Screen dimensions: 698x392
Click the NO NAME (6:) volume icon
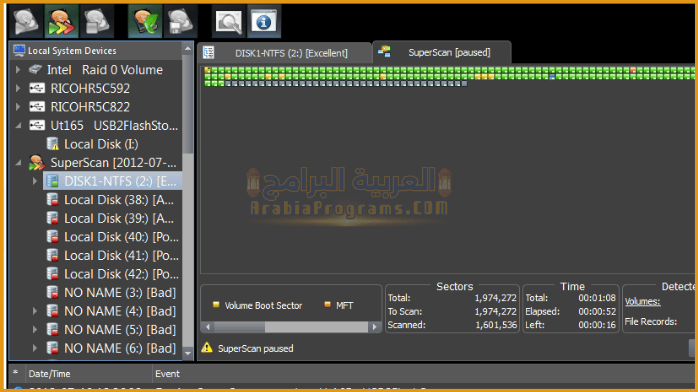tap(53, 348)
